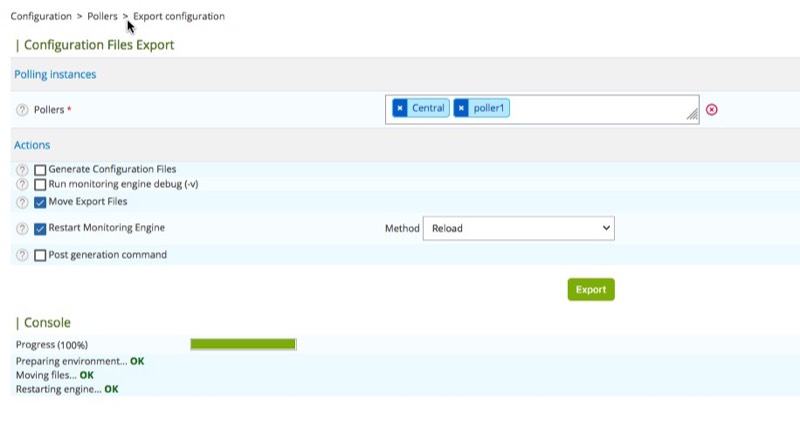Viewport: 800px width, 434px height.
Task: Click help icon beside Move Export Files
Action: 22,202
